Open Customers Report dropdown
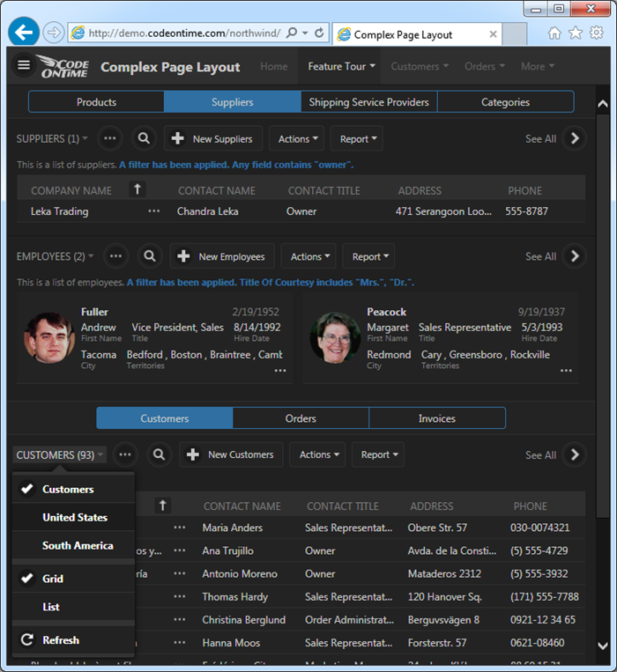The height and width of the screenshot is (672, 617). click(x=378, y=454)
